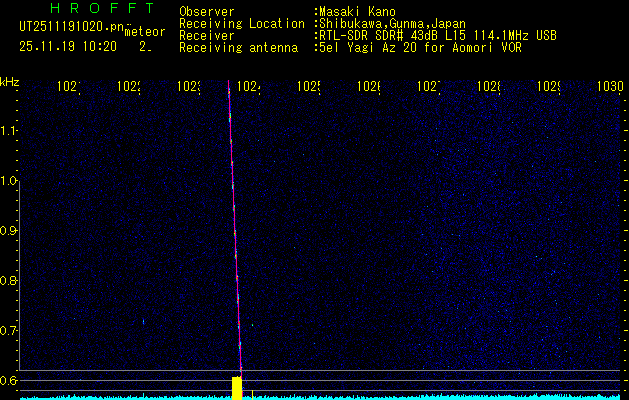
Task: Click the Receiving Location field label
Action: click(x=241, y=23)
